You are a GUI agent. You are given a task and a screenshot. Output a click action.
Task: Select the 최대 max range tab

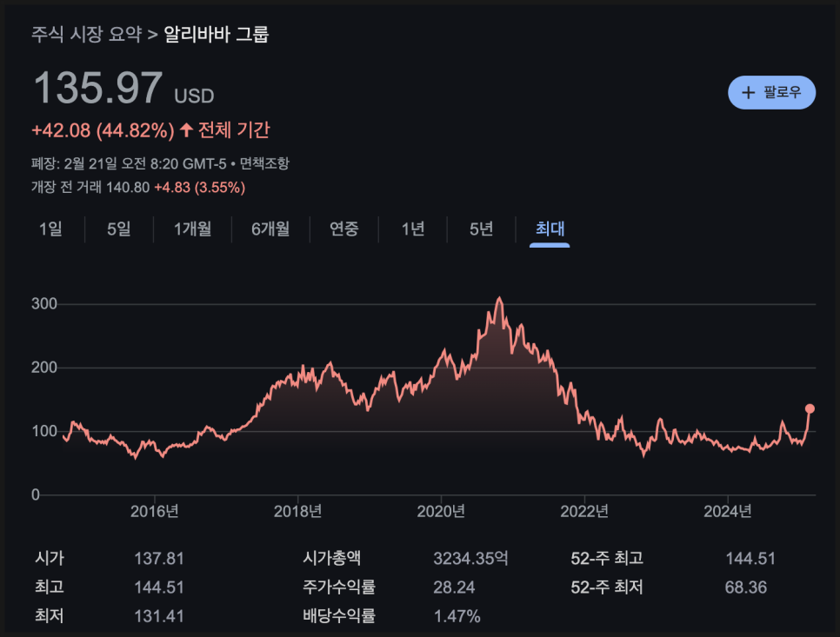[x=550, y=229]
